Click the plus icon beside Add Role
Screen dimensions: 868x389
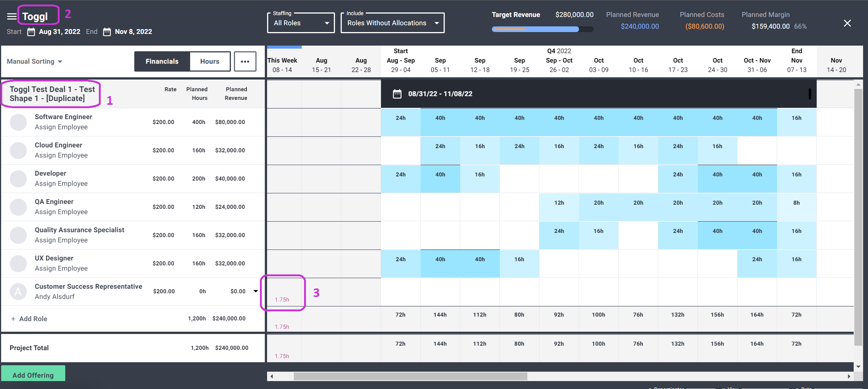tap(13, 319)
